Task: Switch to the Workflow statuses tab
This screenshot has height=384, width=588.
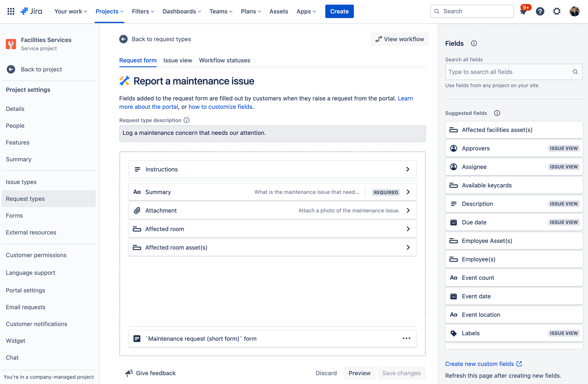Action: [x=224, y=60]
